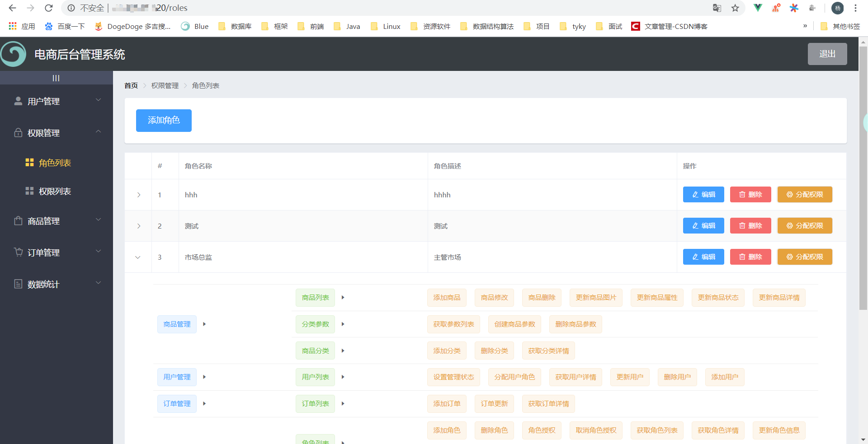Toggle the sidebar collapse bars
This screenshot has width=868, height=444.
(x=56, y=78)
